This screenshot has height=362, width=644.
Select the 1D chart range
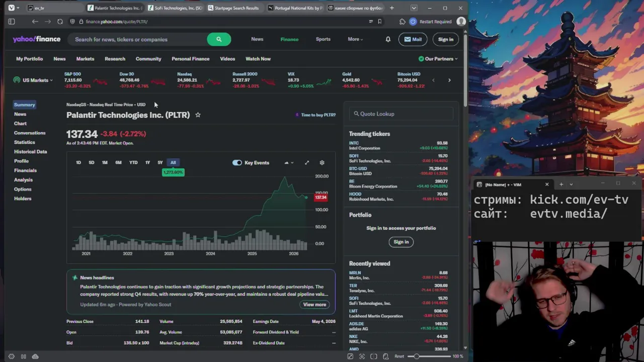[x=78, y=162]
